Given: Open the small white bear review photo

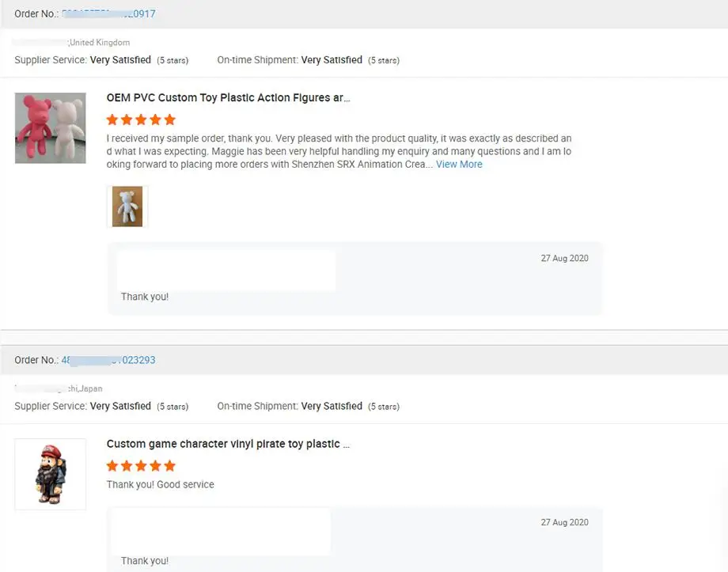Looking at the screenshot, I should [x=127, y=206].
